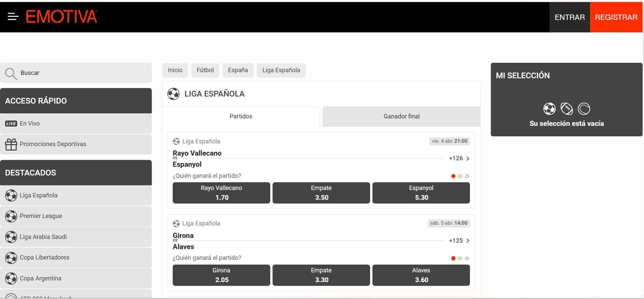Go to Inicio breadcrumb
This screenshot has height=299, width=644.
point(175,70)
